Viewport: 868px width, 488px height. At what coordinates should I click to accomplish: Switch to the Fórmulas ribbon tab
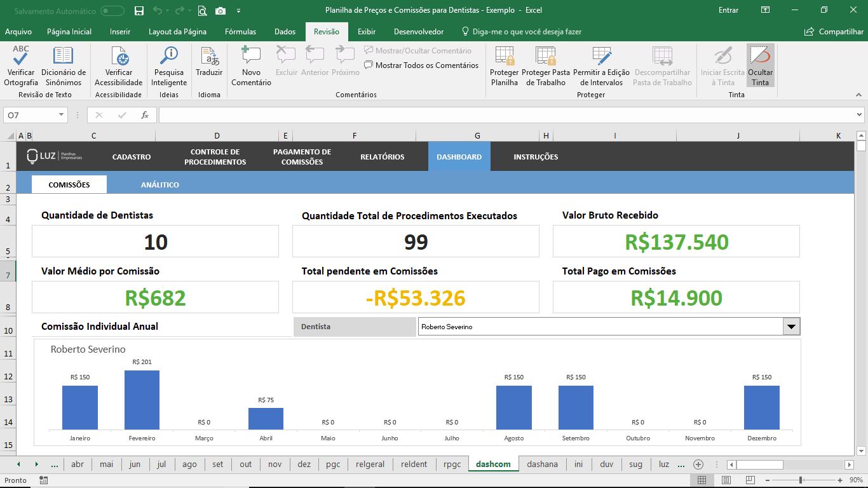(240, 32)
